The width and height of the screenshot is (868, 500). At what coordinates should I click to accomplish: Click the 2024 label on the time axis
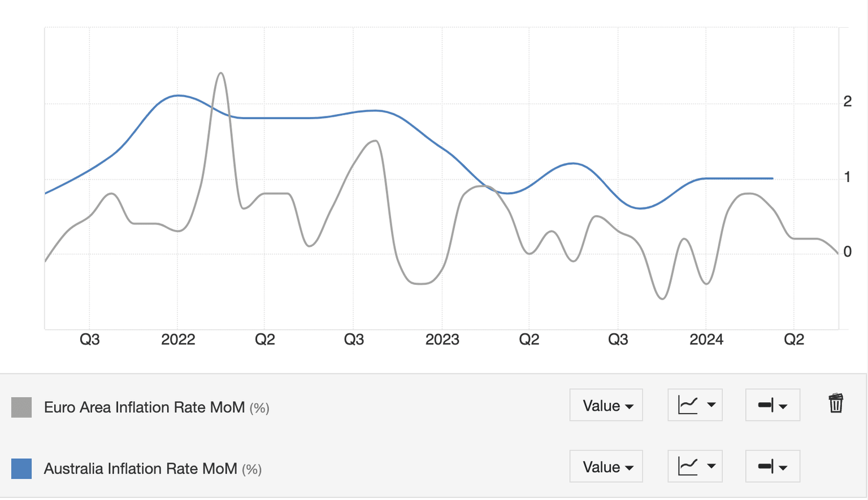pyautogui.click(x=706, y=340)
